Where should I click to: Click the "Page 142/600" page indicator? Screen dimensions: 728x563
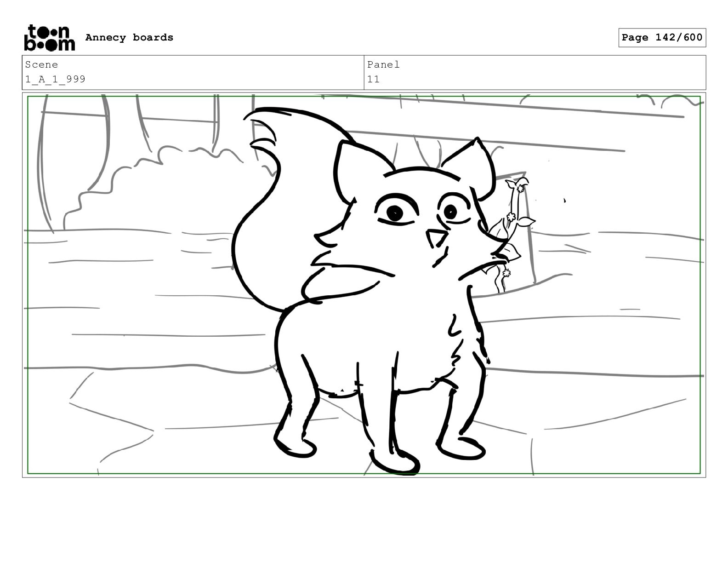662,38
